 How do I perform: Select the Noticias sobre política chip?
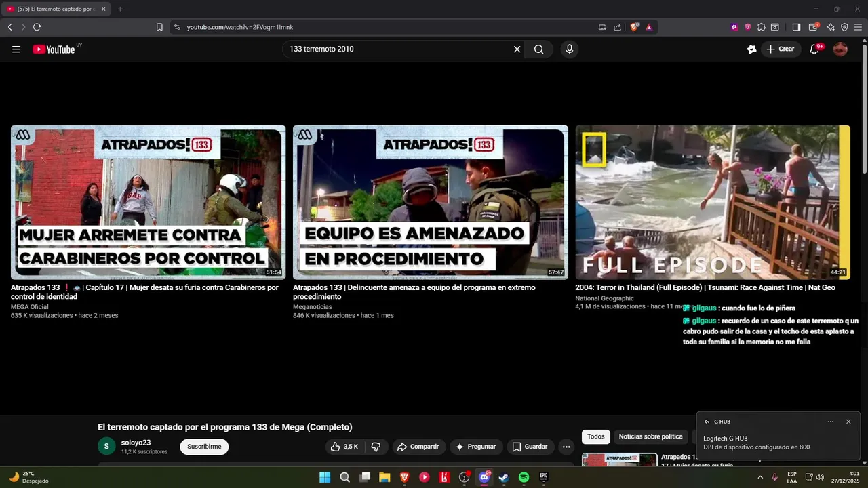pos(650,437)
